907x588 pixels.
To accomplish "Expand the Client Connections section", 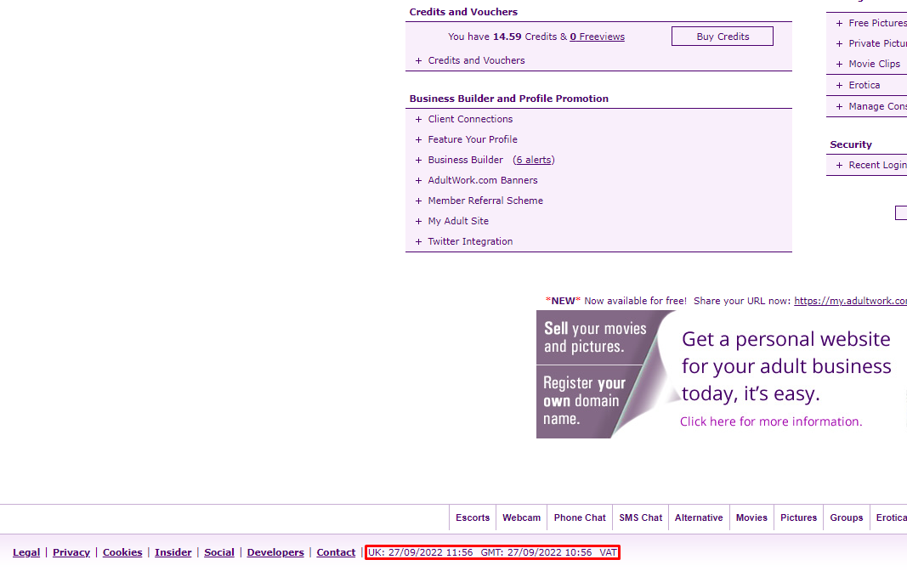I will click(469, 119).
